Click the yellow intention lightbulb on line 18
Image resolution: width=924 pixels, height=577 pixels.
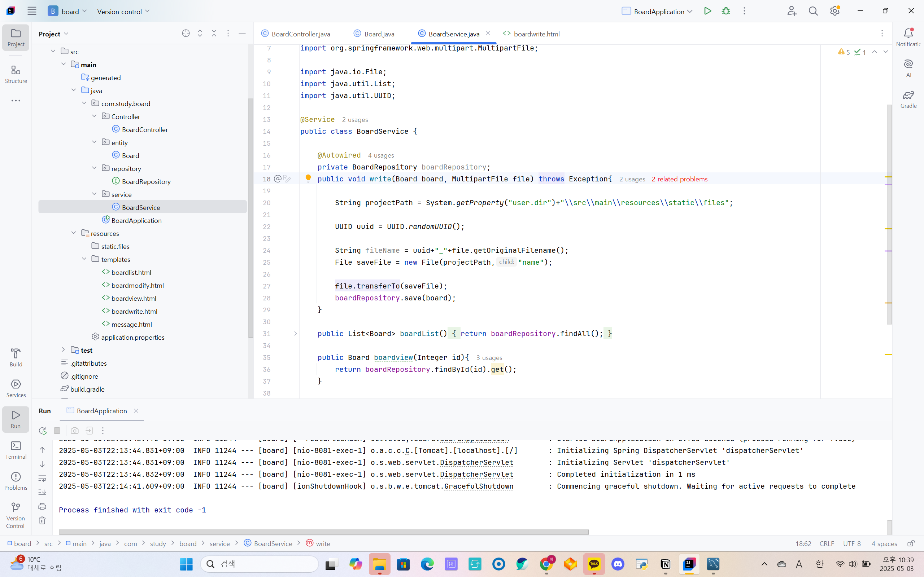point(308,178)
